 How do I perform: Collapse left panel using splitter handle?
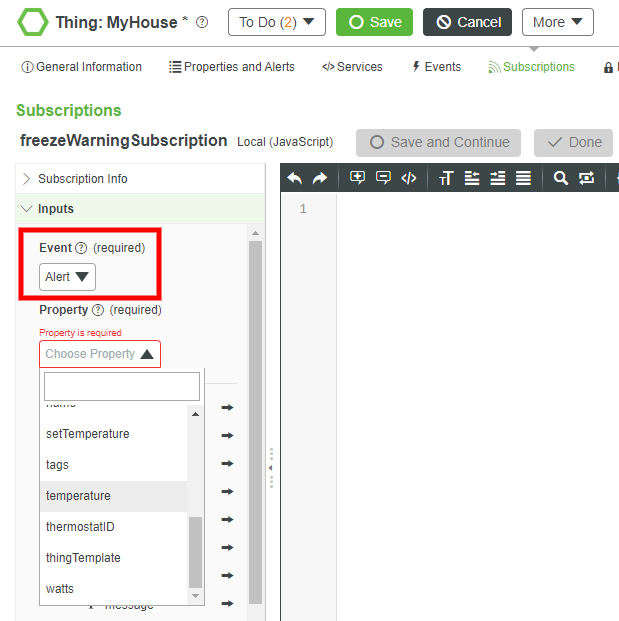pos(271,468)
